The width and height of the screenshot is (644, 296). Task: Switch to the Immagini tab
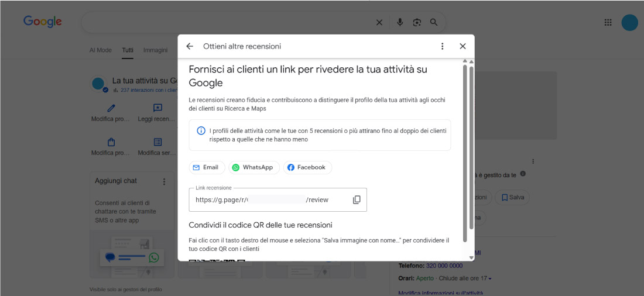point(155,50)
